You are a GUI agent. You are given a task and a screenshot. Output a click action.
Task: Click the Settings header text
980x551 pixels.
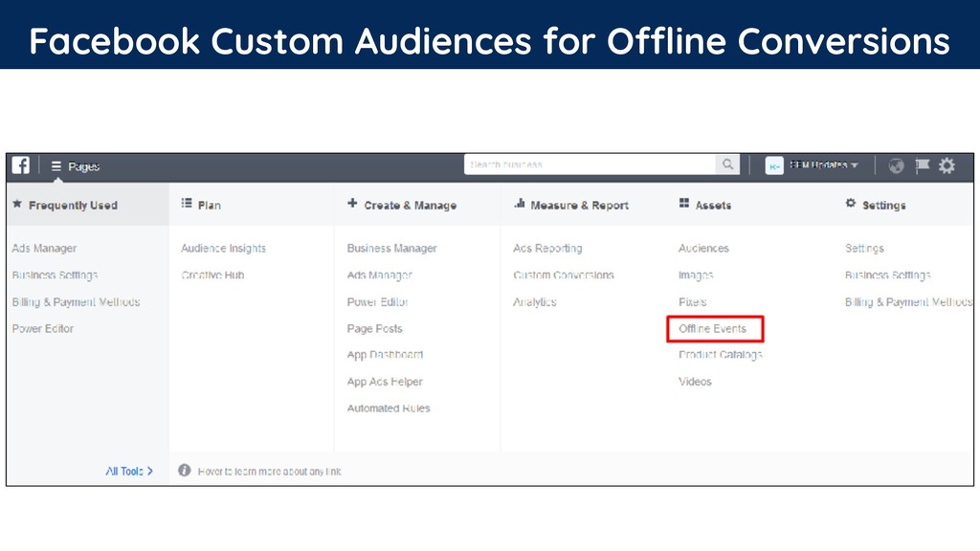click(883, 205)
